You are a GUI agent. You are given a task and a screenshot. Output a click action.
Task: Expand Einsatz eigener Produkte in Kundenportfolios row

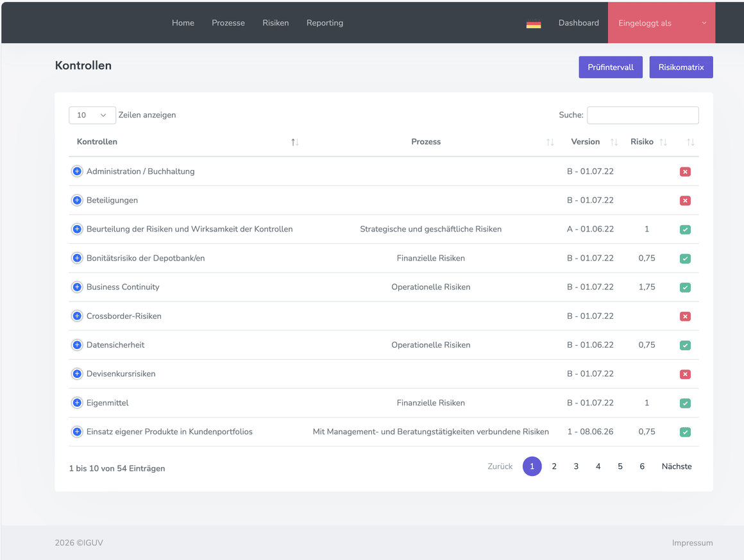tap(77, 432)
